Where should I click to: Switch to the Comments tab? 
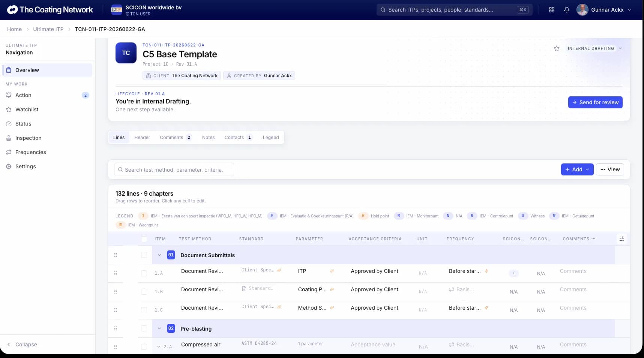pos(176,138)
